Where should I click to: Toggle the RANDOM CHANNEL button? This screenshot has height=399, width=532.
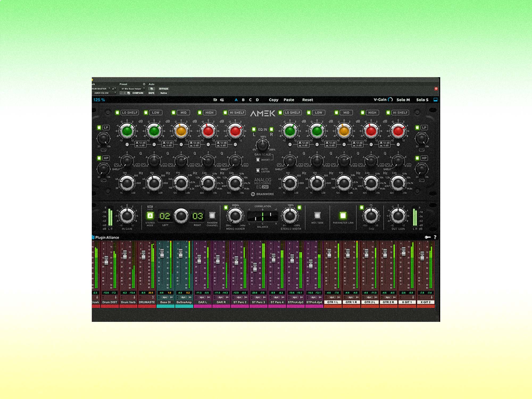(x=212, y=215)
